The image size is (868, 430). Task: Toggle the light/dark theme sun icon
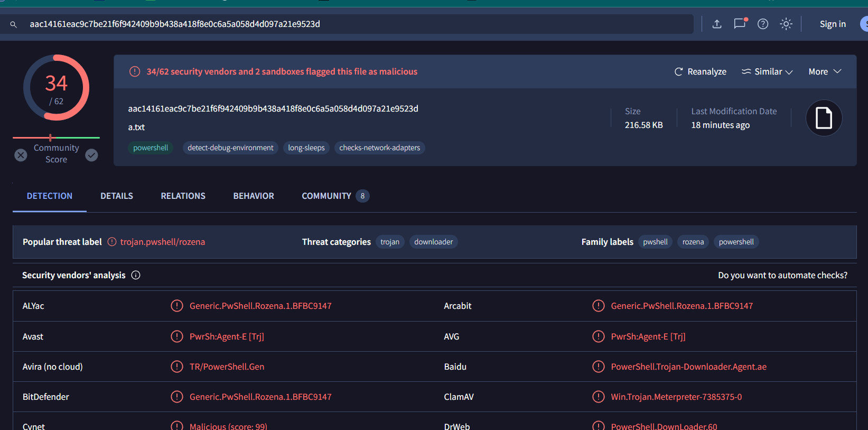tap(786, 24)
